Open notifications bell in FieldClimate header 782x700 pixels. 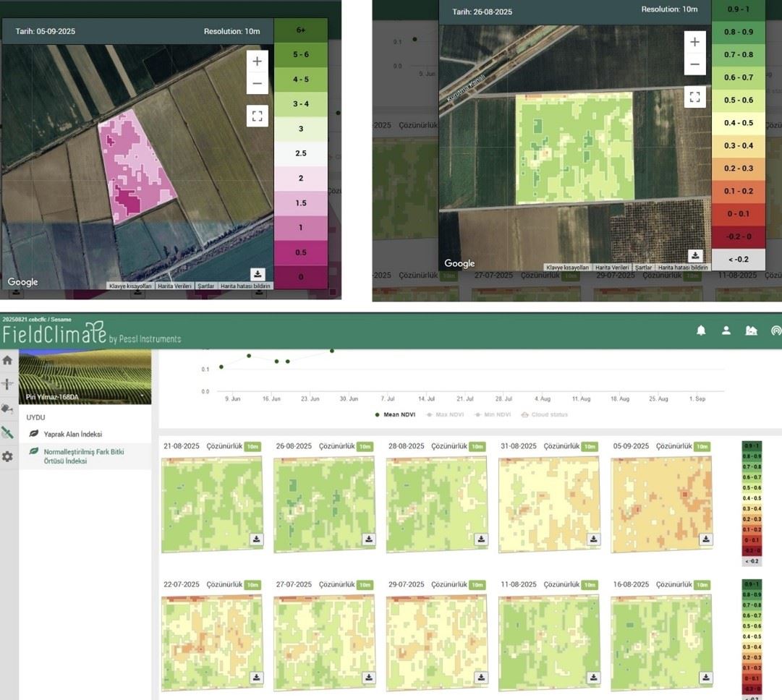(700, 330)
